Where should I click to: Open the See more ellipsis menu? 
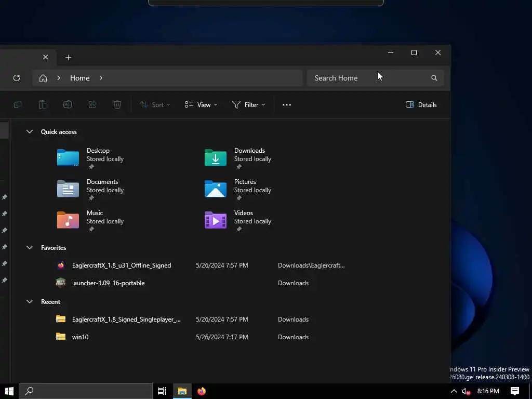tap(287, 105)
